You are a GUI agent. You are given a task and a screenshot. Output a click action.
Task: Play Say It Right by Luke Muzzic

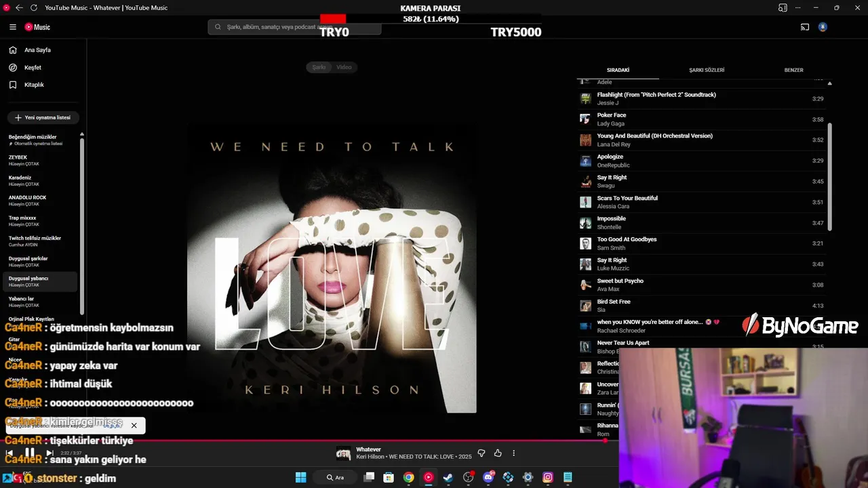click(x=703, y=264)
